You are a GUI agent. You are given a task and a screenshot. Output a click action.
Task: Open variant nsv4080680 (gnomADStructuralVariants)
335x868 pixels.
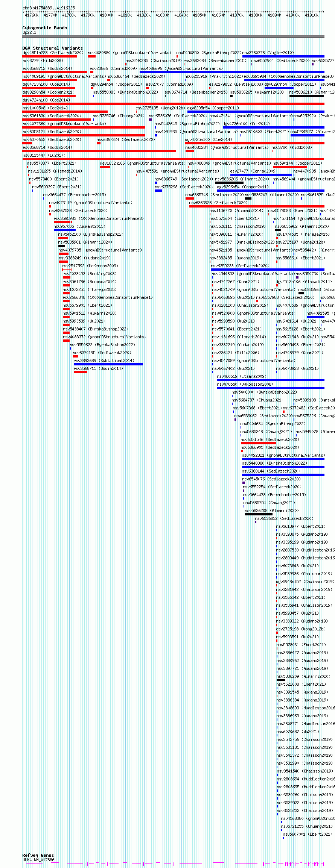click(129, 53)
